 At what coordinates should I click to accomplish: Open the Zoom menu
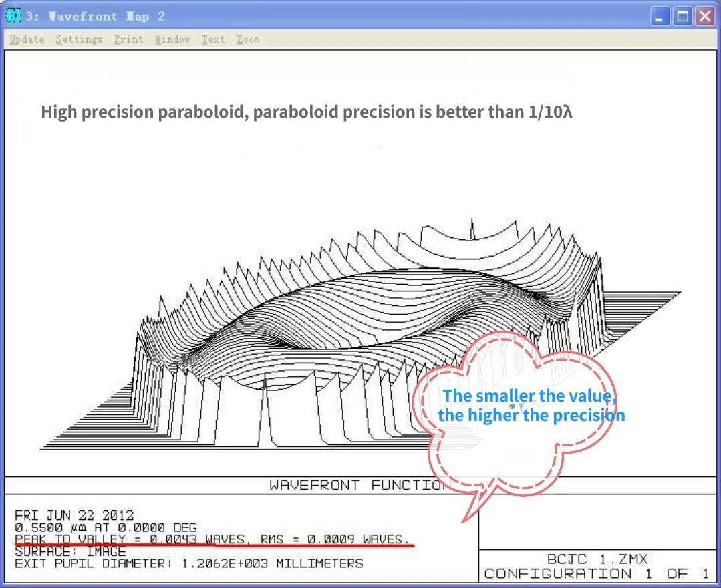249,39
